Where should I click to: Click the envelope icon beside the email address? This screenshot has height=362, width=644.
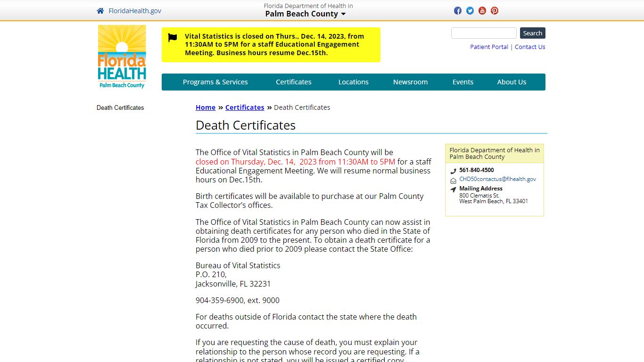[453, 181]
